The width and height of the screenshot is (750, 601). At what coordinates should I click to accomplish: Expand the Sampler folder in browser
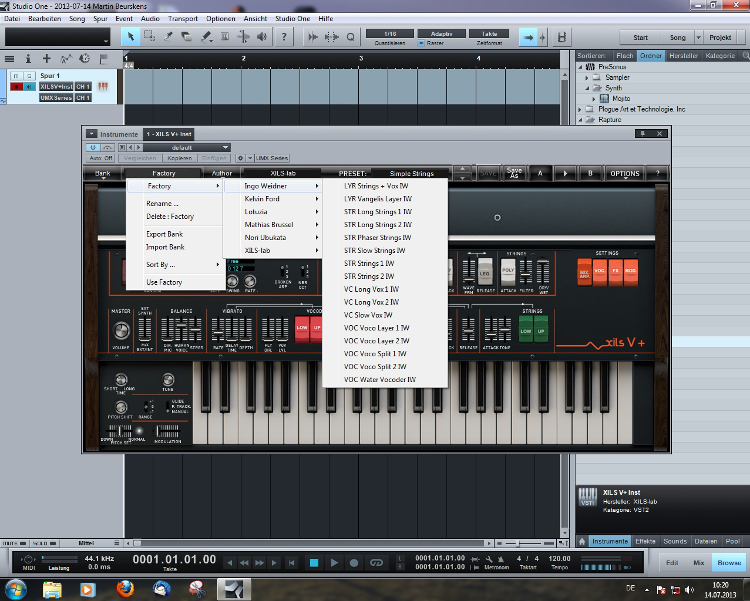(x=587, y=78)
